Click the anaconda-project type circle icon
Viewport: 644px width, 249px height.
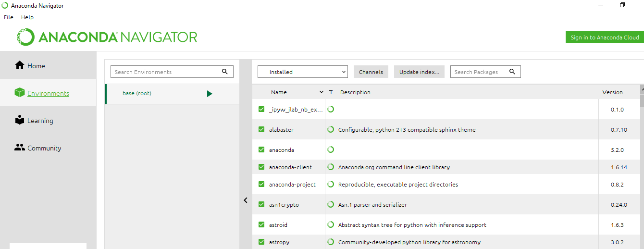click(331, 184)
